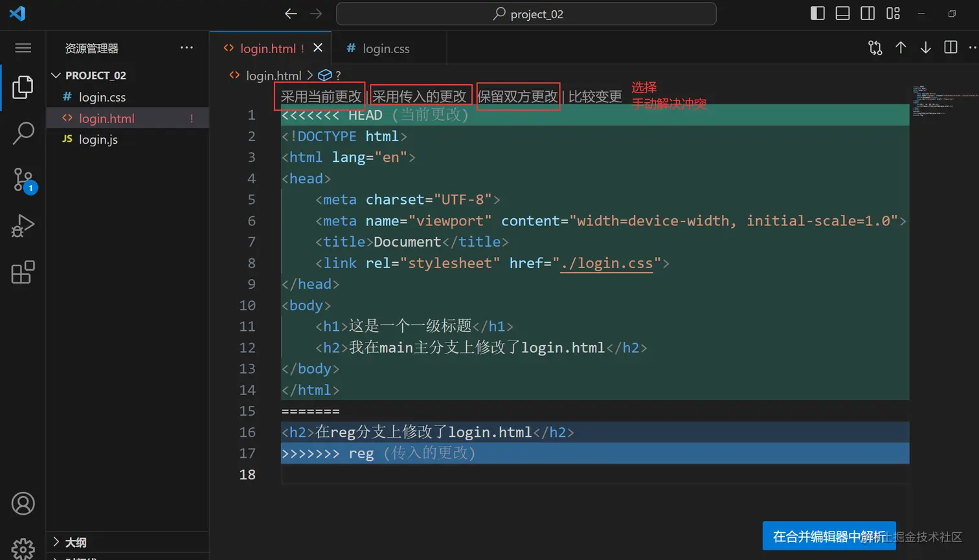The image size is (979, 560).
Task: Open the Run and Debug view
Action: click(x=23, y=226)
